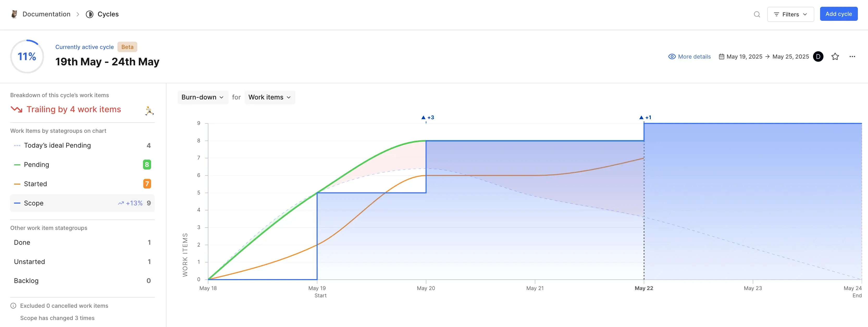This screenshot has height=327, width=868.
Task: Select Documentation in the breadcrumb
Action: coord(46,14)
